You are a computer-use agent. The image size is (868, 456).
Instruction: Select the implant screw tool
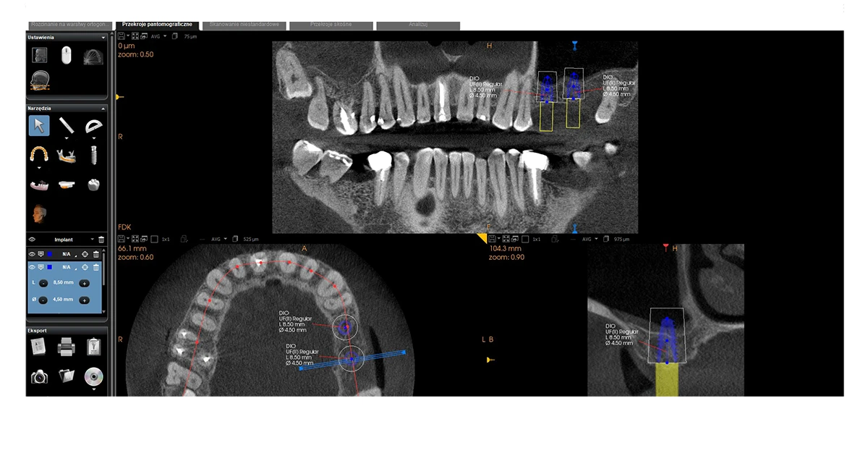coord(93,153)
